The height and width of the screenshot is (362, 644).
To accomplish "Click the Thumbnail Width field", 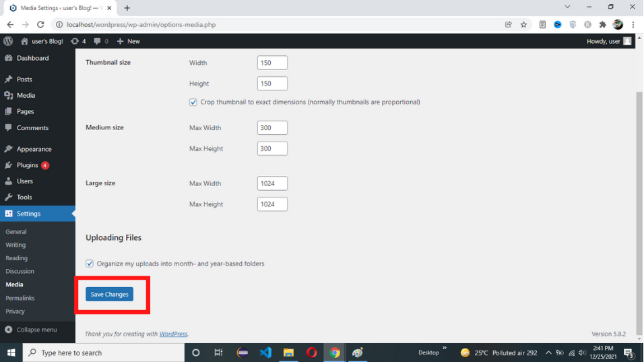I will coord(272,63).
